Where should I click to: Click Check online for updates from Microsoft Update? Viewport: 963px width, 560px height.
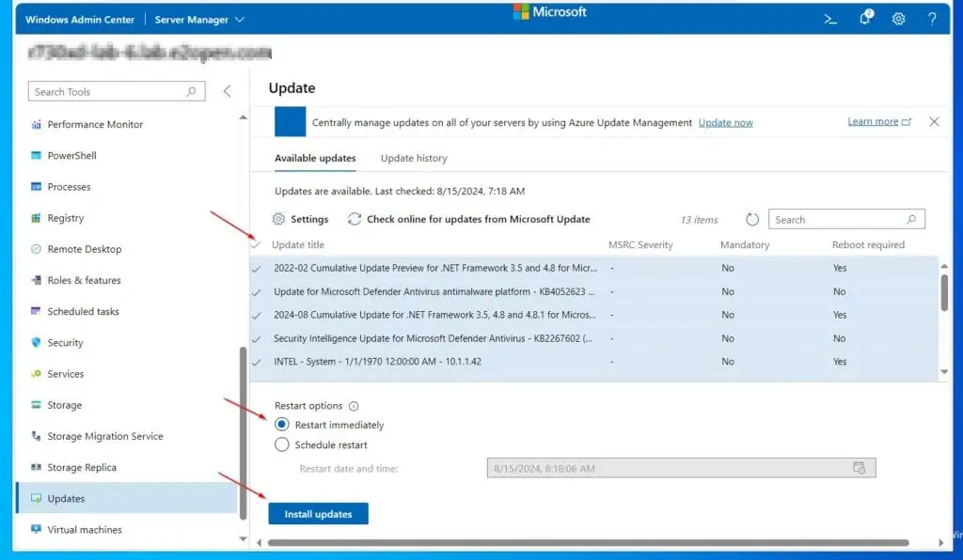(468, 219)
